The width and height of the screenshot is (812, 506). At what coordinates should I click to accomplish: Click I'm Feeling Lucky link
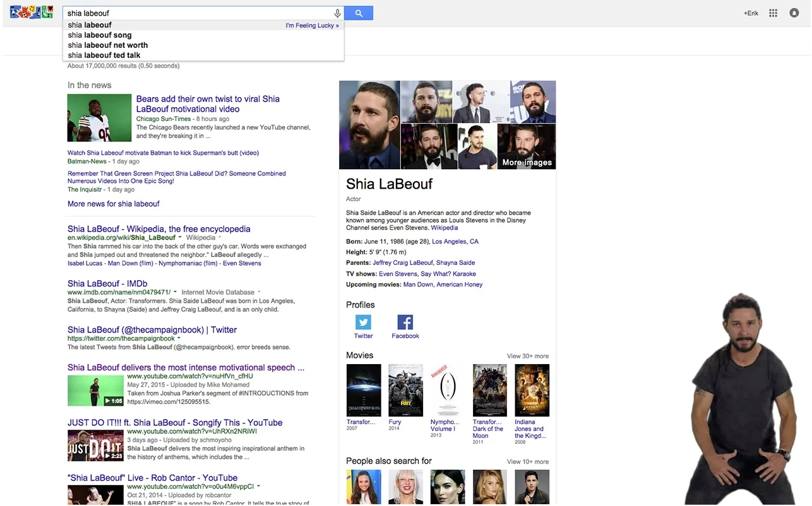tap(312, 26)
